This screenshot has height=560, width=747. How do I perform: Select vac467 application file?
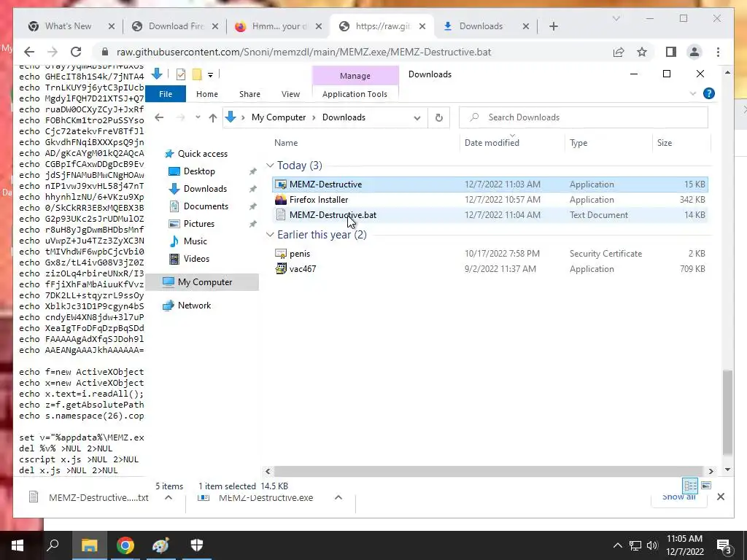(x=489, y=269)
